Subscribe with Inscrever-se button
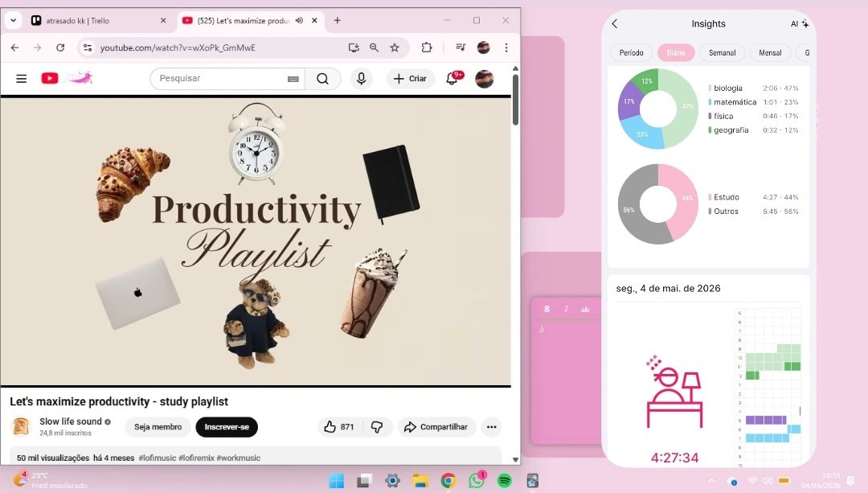Screen dimensions: 868x493 pos(227,426)
